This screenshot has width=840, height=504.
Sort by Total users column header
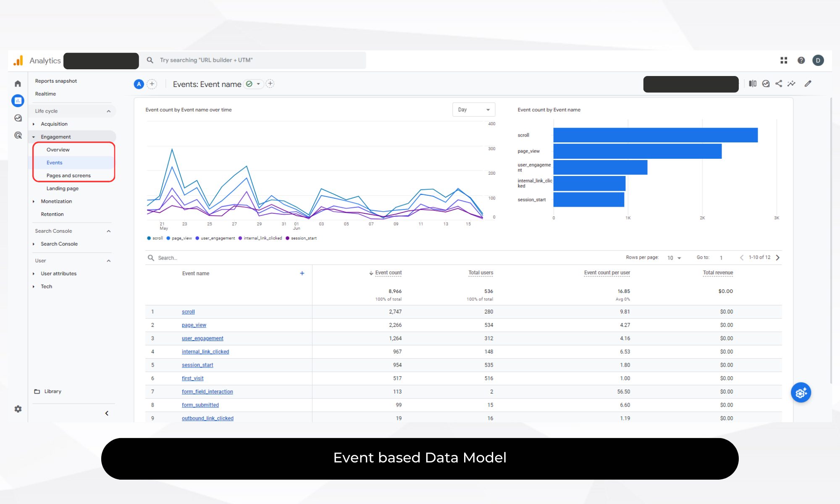480,273
